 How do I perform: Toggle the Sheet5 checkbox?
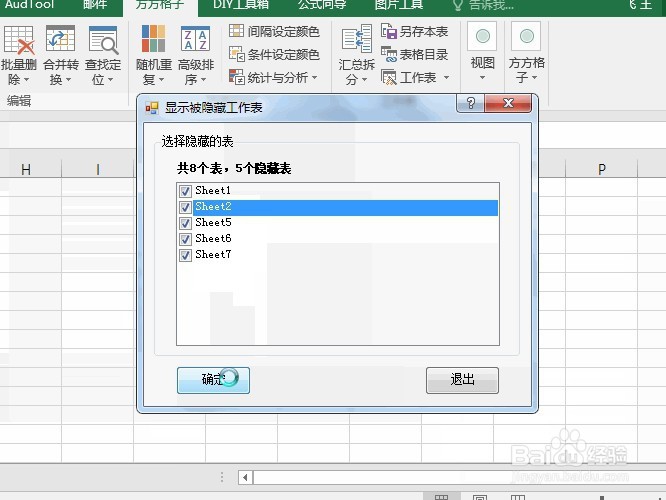(185, 223)
